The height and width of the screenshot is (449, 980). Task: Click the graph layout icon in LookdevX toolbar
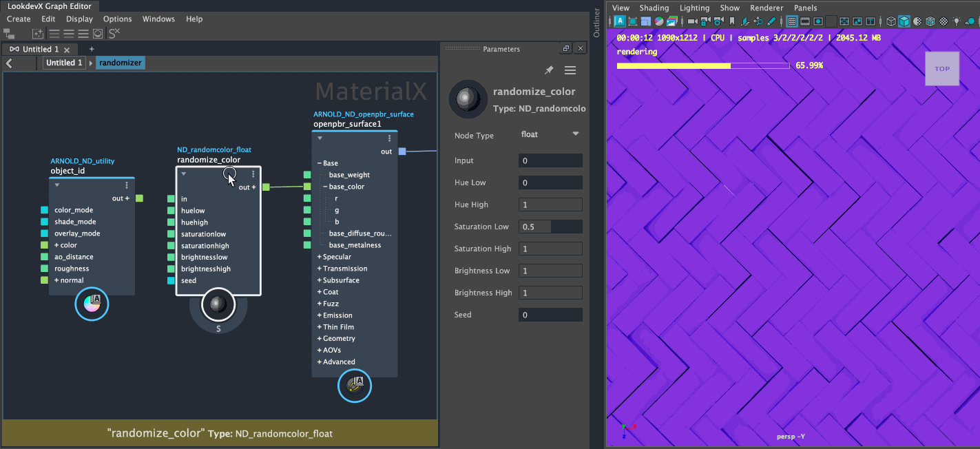coord(10,33)
